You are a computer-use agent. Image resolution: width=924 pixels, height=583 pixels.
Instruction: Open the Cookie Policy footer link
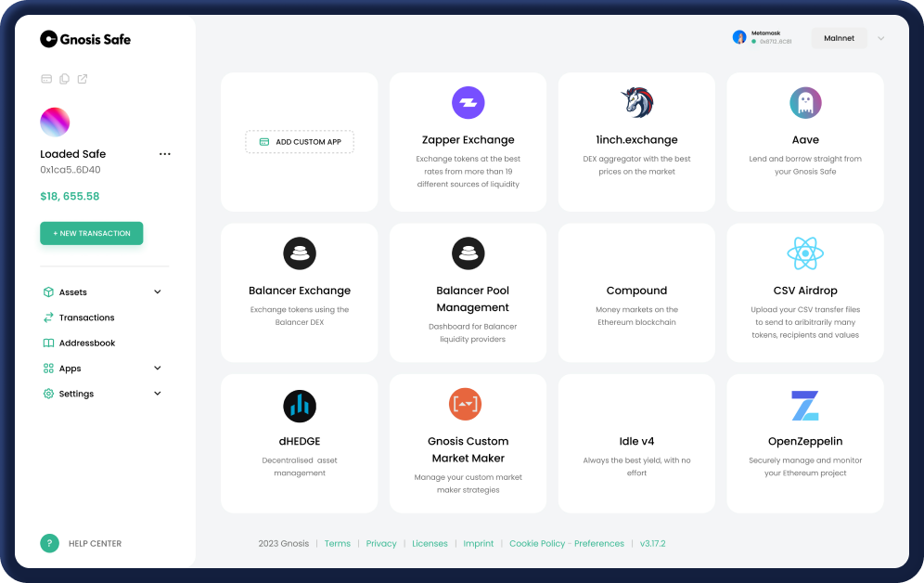pyautogui.click(x=537, y=543)
